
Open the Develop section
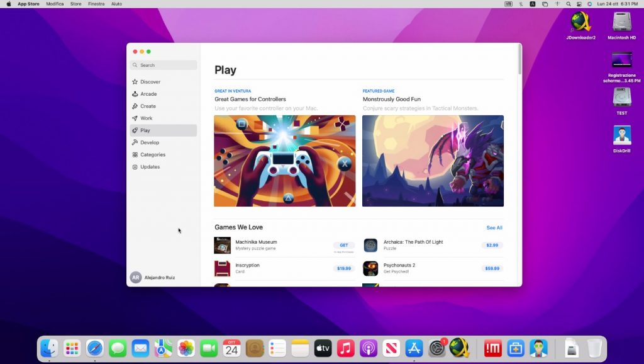pyautogui.click(x=149, y=142)
